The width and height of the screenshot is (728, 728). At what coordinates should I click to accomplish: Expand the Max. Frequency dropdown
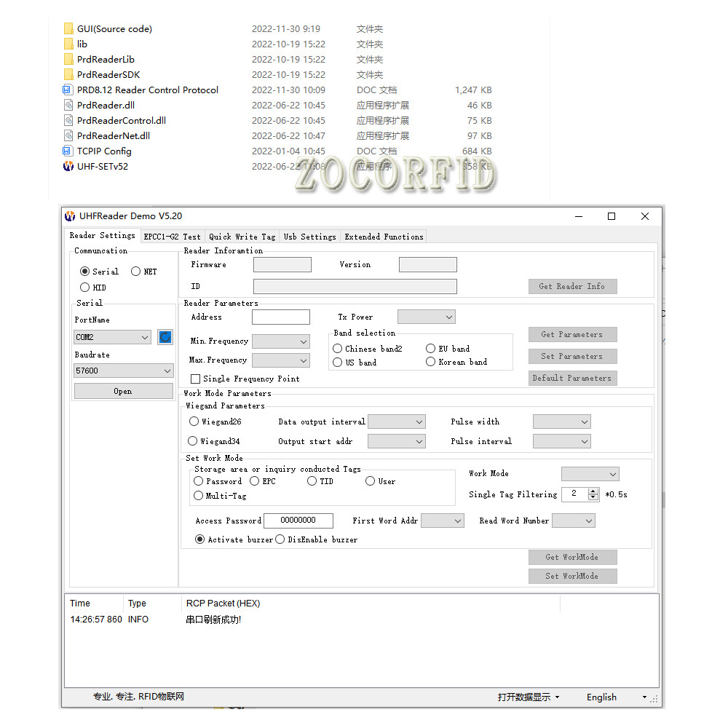281,360
